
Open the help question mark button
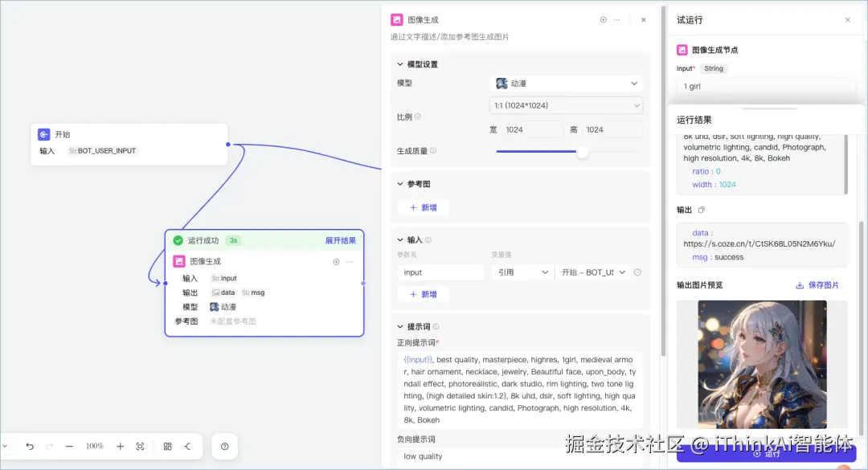click(x=225, y=446)
